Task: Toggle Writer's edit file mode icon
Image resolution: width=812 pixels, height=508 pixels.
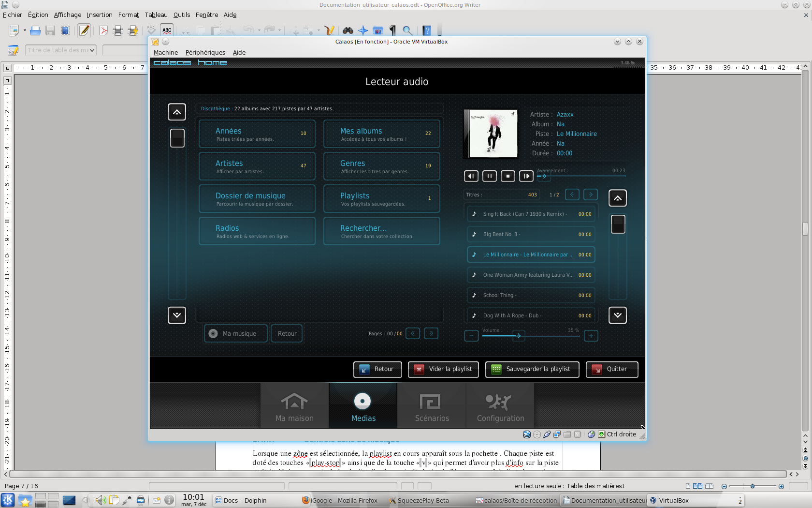Action: [84, 30]
